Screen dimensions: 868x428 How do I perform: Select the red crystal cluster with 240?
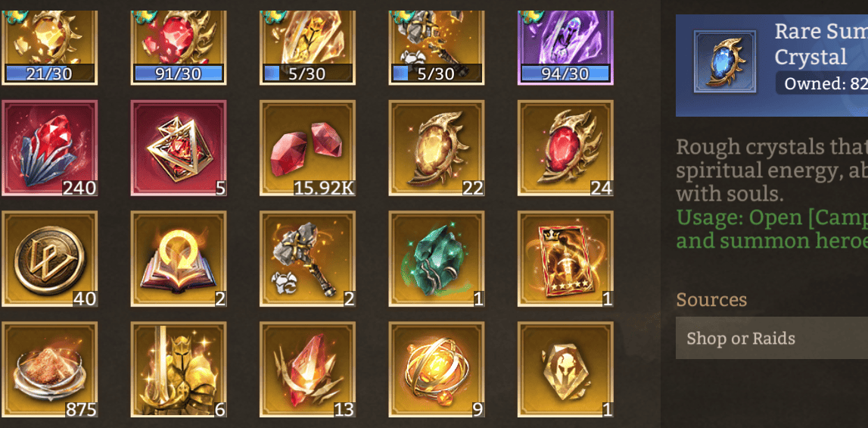(x=50, y=148)
